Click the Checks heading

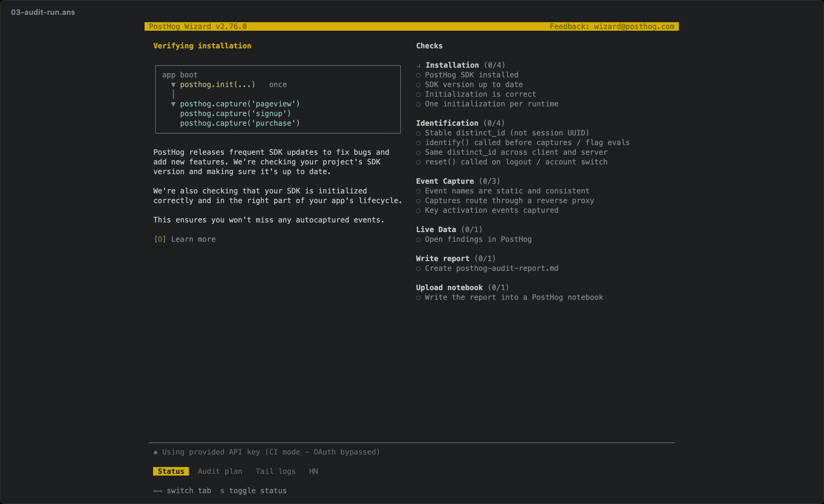click(x=429, y=46)
